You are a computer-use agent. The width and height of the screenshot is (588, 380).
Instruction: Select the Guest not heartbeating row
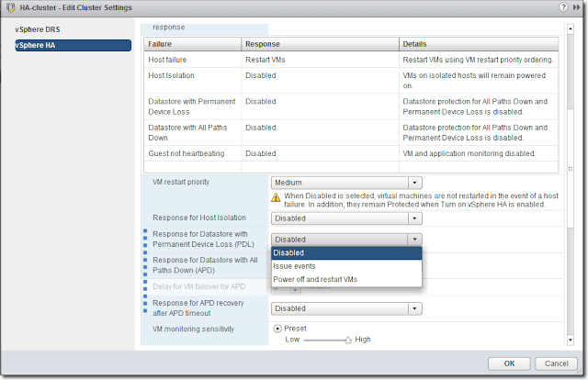(351, 153)
